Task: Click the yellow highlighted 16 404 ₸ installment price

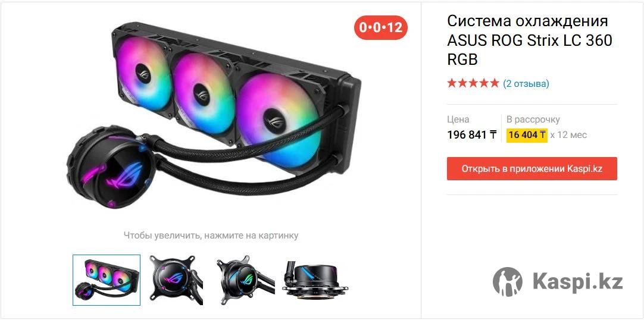Action: [527, 134]
